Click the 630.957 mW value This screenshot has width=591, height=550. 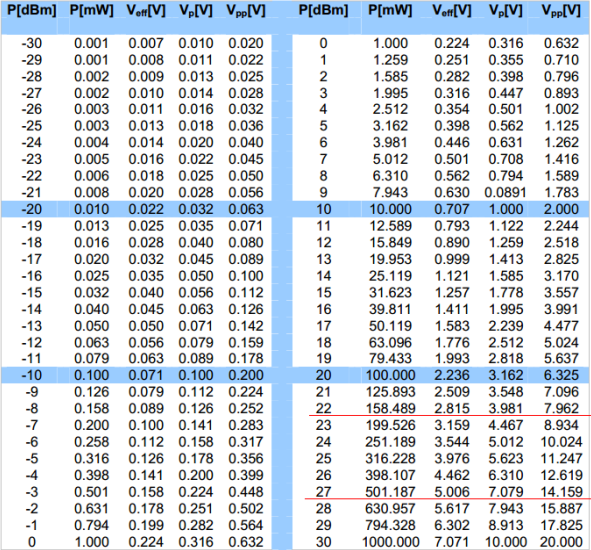(x=390, y=509)
